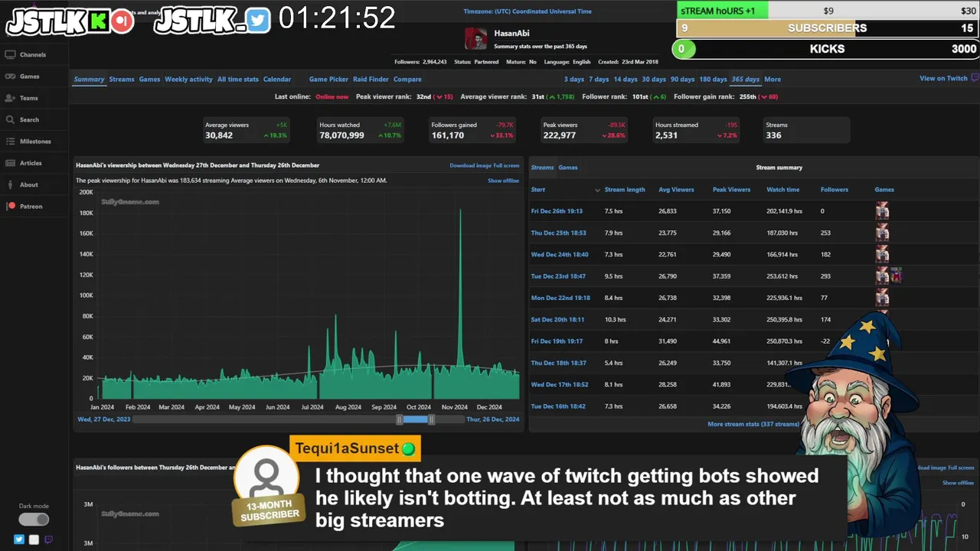Click the Twitch icon beside View on Twitch
Image resolution: width=980 pixels, height=551 pixels.
pos(975,78)
